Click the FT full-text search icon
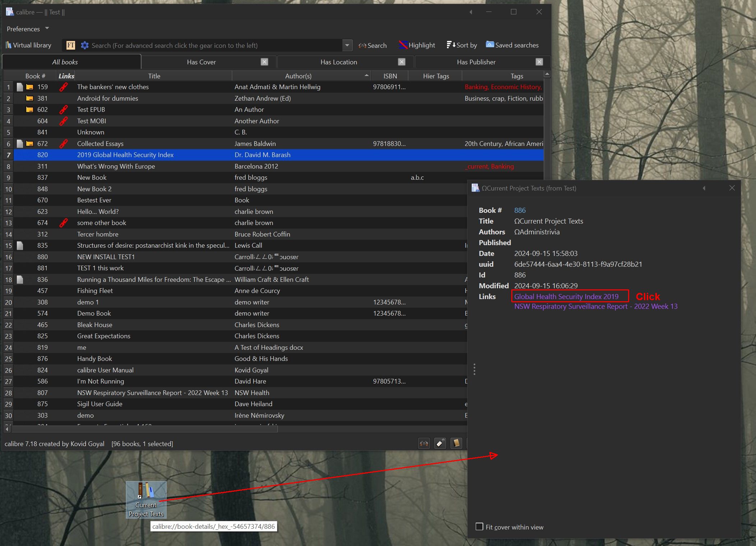Screen dimensions: 756x546 [70, 45]
